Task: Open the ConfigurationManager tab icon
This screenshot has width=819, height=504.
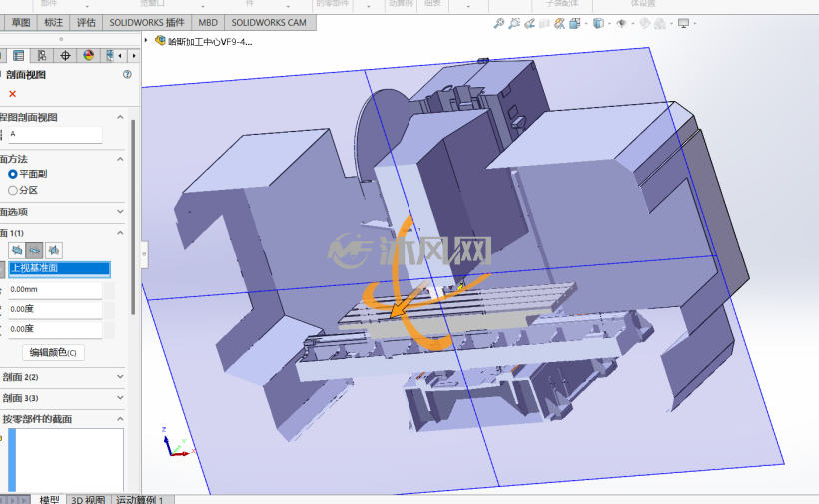Action: point(42,55)
